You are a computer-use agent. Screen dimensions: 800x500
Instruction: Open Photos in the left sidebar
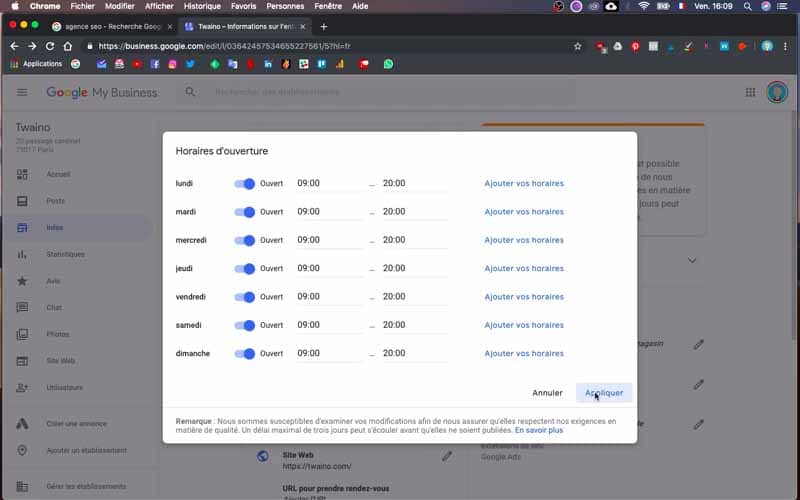point(58,334)
